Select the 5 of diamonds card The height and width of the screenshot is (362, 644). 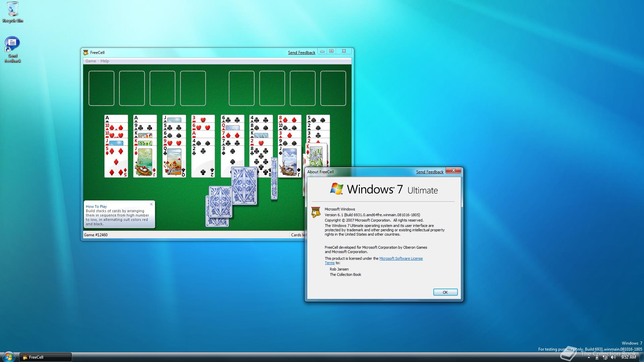pos(116,162)
